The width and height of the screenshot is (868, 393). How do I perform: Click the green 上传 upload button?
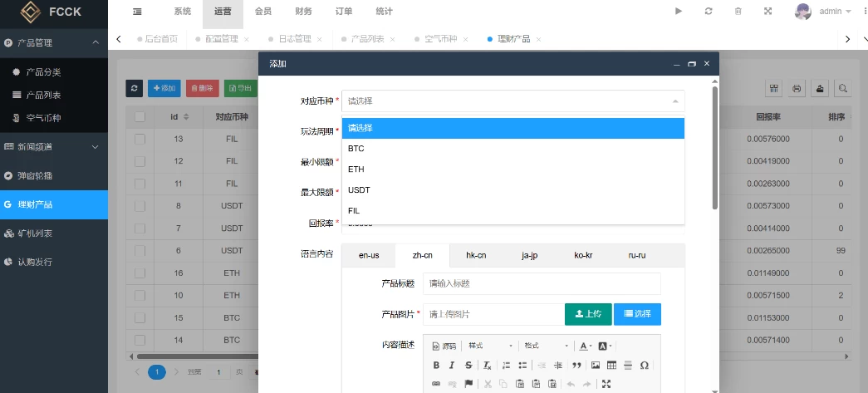click(x=588, y=314)
